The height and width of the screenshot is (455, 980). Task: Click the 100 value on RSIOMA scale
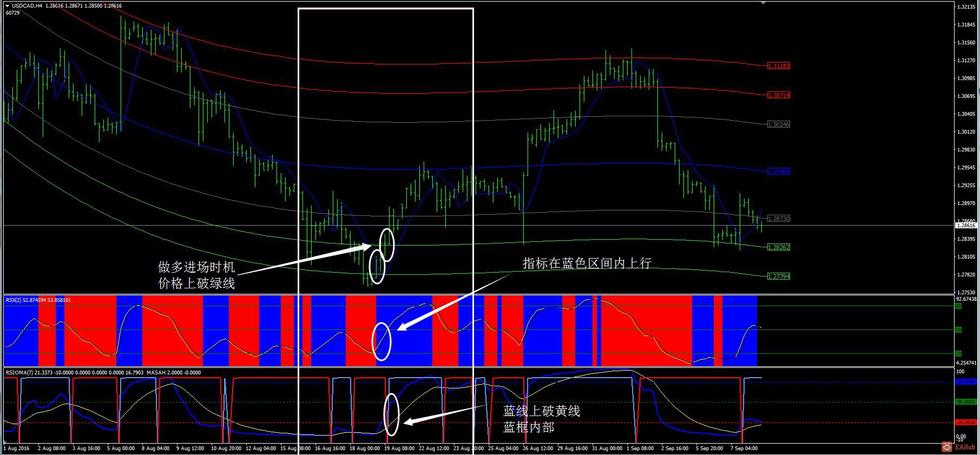pos(961,372)
